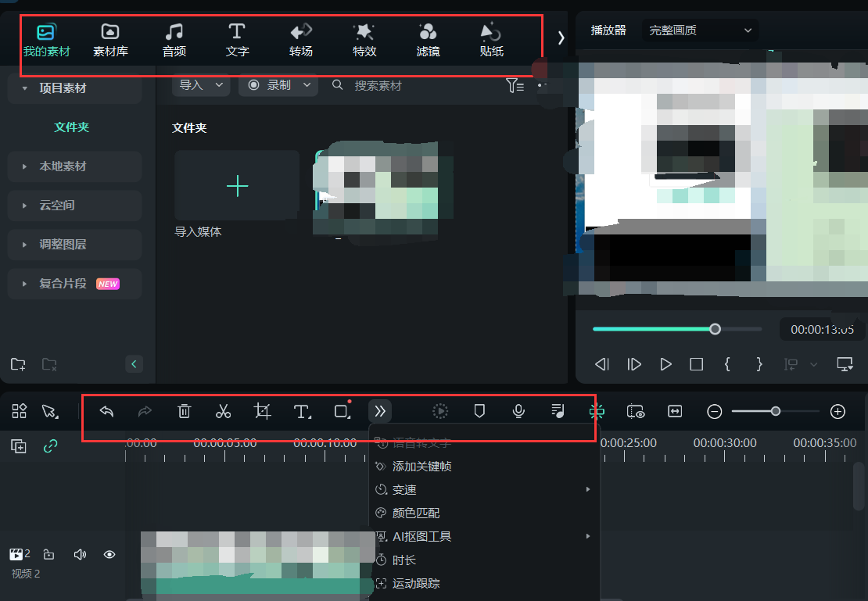The width and height of the screenshot is (868, 601).
Task: Mute the speaker icon on track 视频 2
Action: [x=79, y=554]
